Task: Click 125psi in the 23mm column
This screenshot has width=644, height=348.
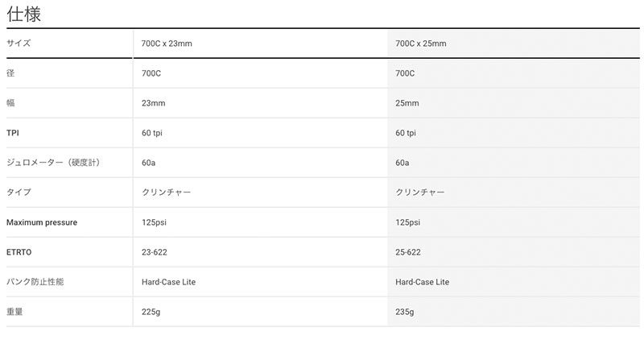Action: [154, 222]
